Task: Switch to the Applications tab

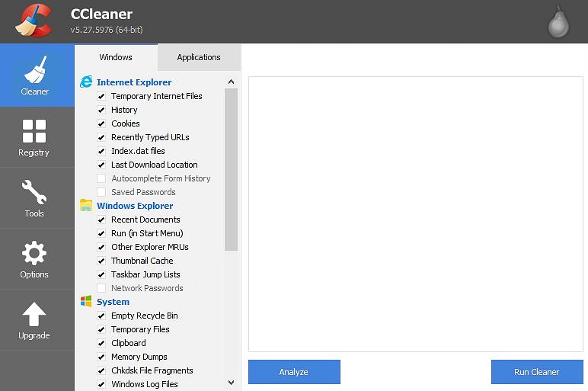Action: point(199,57)
